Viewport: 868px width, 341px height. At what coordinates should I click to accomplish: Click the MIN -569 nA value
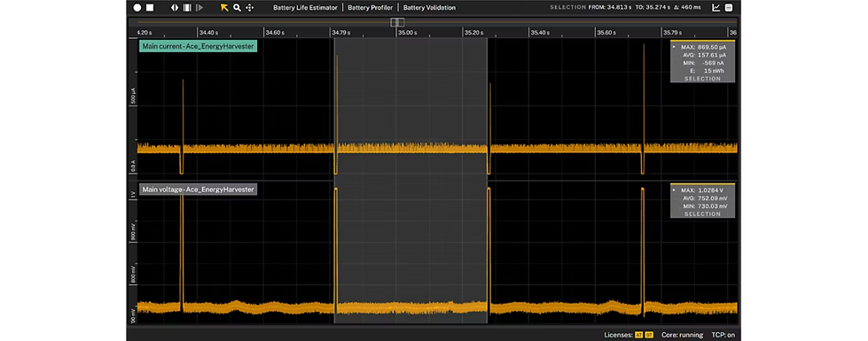(x=703, y=63)
